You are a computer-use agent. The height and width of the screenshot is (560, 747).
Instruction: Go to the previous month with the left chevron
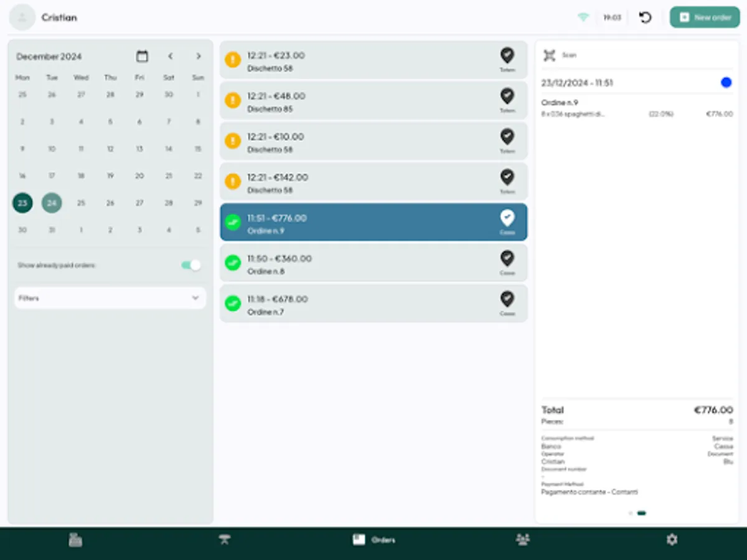click(x=170, y=56)
